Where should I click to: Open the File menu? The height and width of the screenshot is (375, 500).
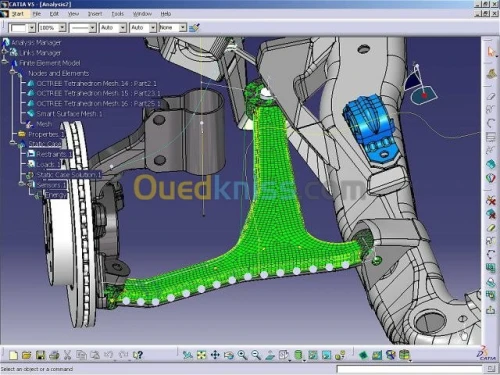click(x=37, y=14)
